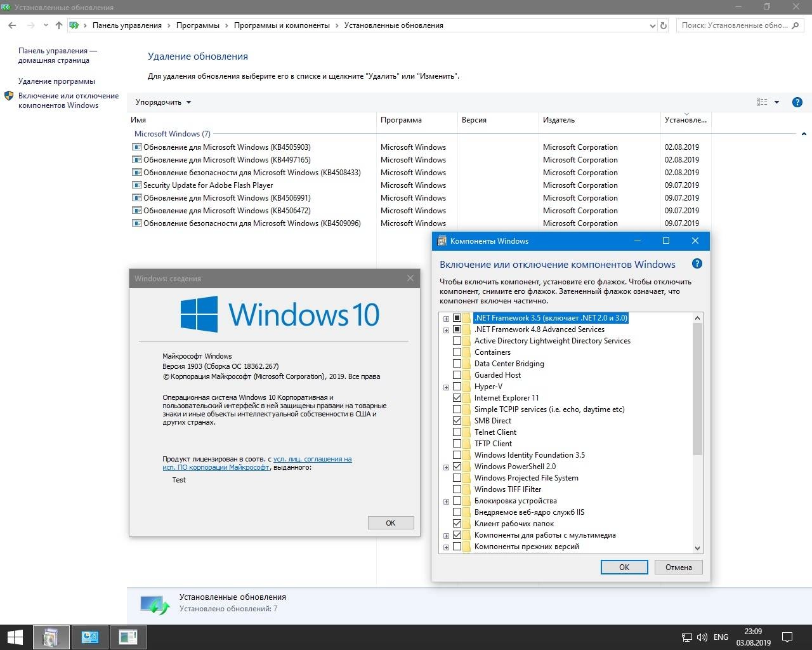Select the icon of update KB4505903
The image size is (812, 650).
pyautogui.click(x=136, y=147)
